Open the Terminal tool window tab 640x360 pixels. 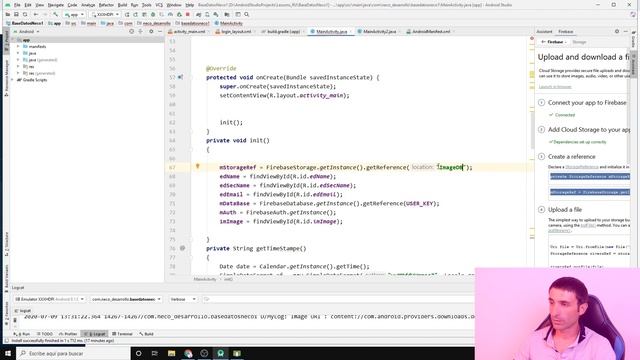[122, 334]
